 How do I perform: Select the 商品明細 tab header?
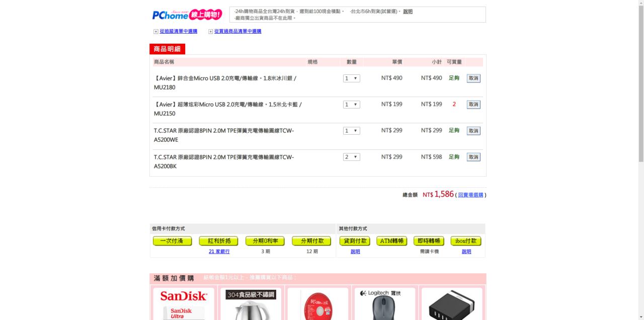168,49
